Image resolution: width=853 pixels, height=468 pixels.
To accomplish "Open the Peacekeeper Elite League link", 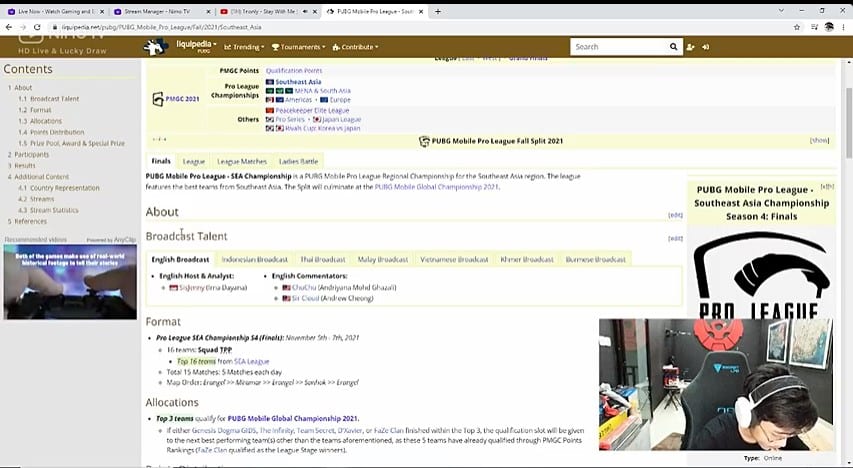I will (312, 110).
